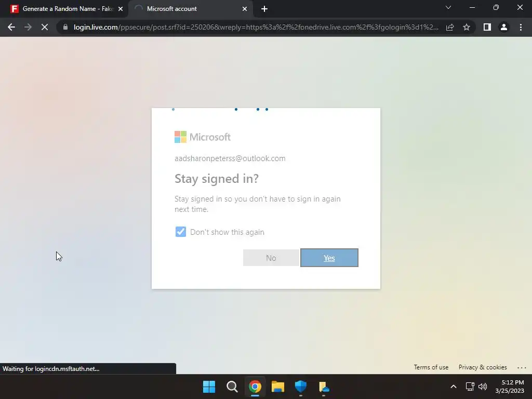Image resolution: width=532 pixels, height=399 pixels.
Task: Restore down the Chrome window
Action: 496,7
